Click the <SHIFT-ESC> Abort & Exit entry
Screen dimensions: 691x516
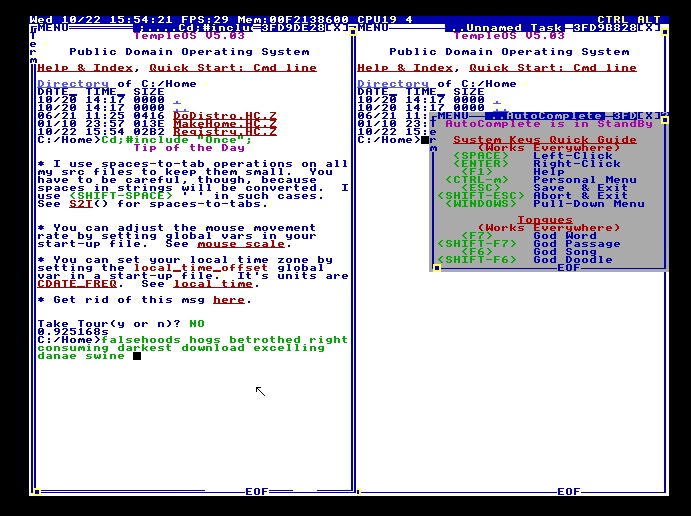tap(533, 196)
